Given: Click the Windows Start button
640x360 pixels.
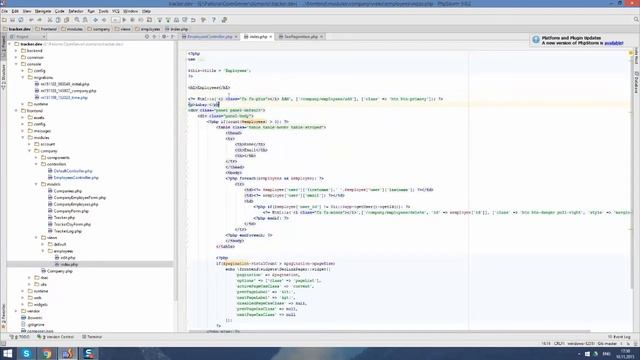Looking at the screenshot, I should coord(7,353).
